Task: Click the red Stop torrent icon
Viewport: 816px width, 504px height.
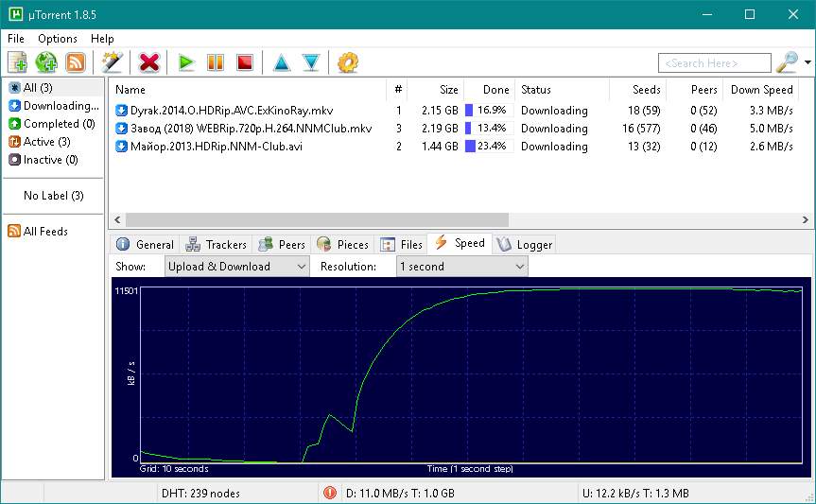Action: pyautogui.click(x=244, y=62)
